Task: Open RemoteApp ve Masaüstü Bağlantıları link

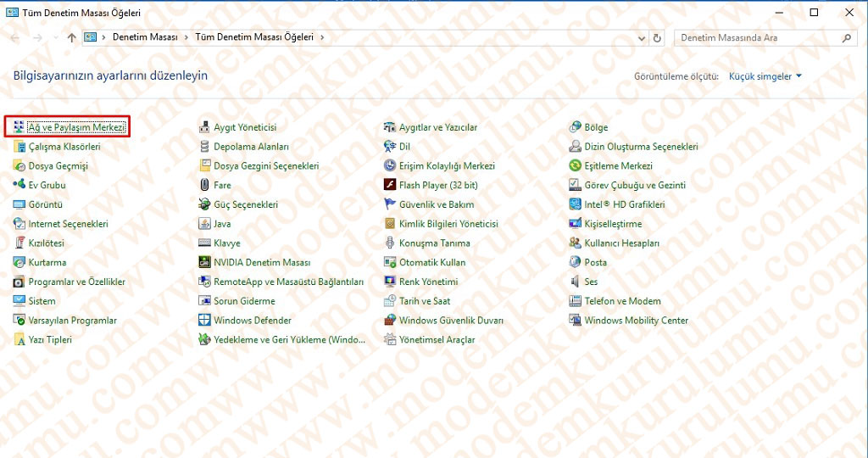Action: [x=288, y=282]
